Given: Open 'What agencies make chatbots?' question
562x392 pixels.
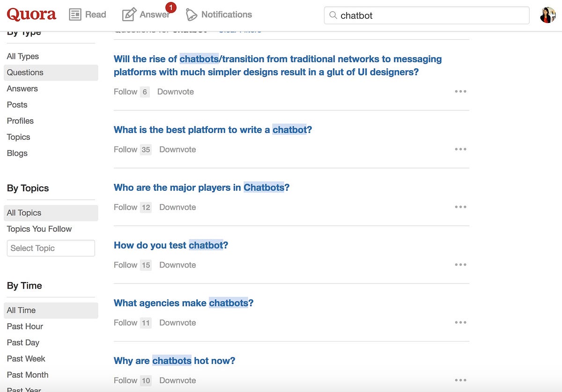Looking at the screenshot, I should click(184, 303).
